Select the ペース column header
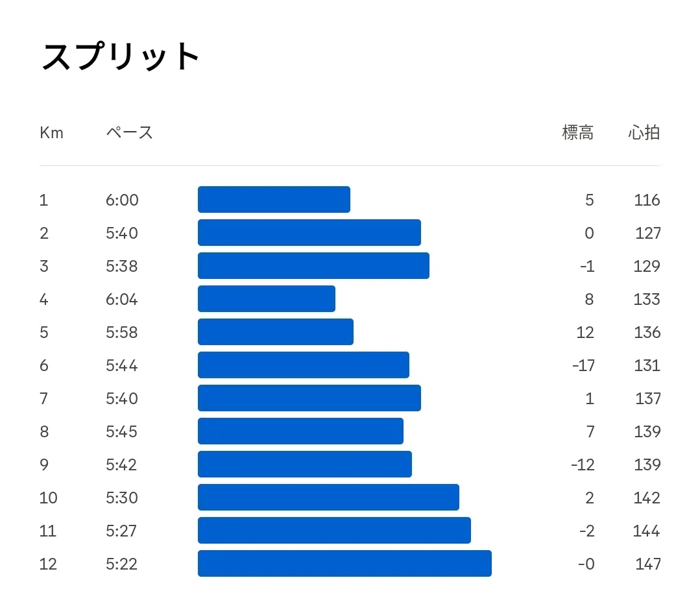The image size is (700, 615). (130, 132)
